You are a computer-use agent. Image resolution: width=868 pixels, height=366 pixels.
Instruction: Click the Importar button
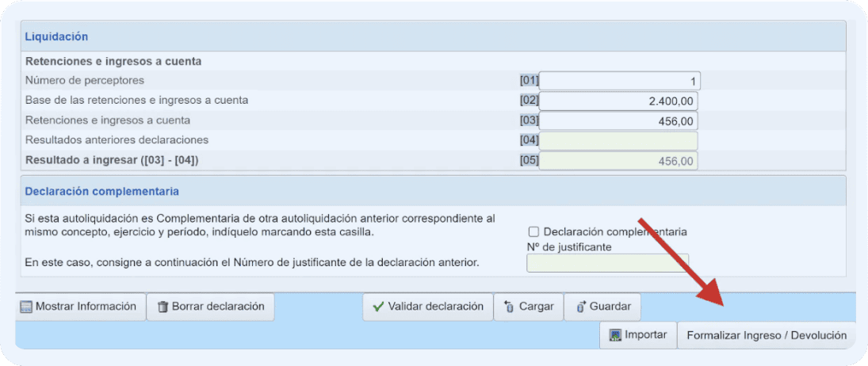click(x=637, y=335)
